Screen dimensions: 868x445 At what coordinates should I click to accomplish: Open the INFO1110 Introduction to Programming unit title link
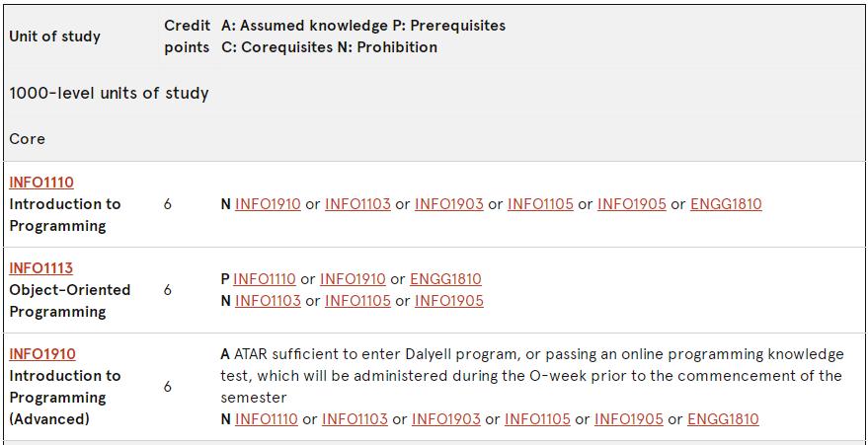(x=41, y=183)
